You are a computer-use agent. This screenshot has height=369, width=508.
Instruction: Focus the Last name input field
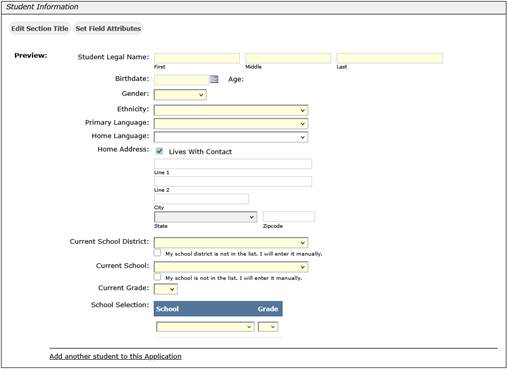coord(390,58)
